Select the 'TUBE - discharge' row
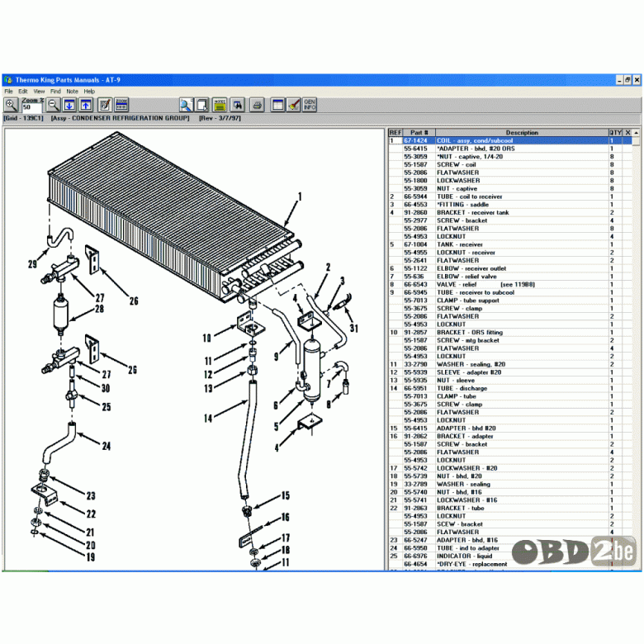644x644 pixels. (510, 389)
